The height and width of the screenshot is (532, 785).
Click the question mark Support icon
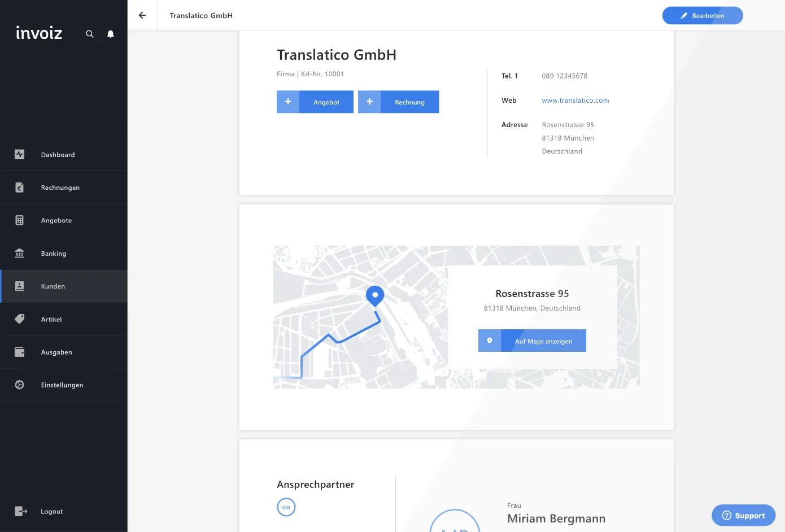(x=727, y=516)
